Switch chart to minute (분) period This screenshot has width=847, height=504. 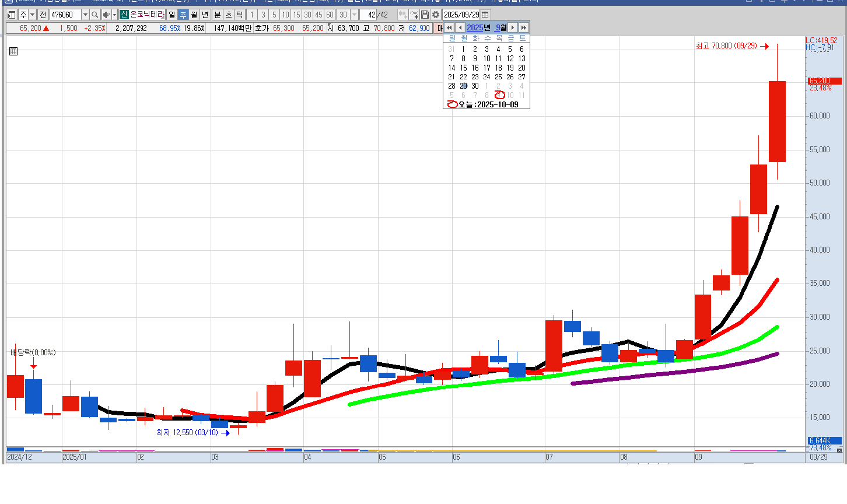(218, 15)
